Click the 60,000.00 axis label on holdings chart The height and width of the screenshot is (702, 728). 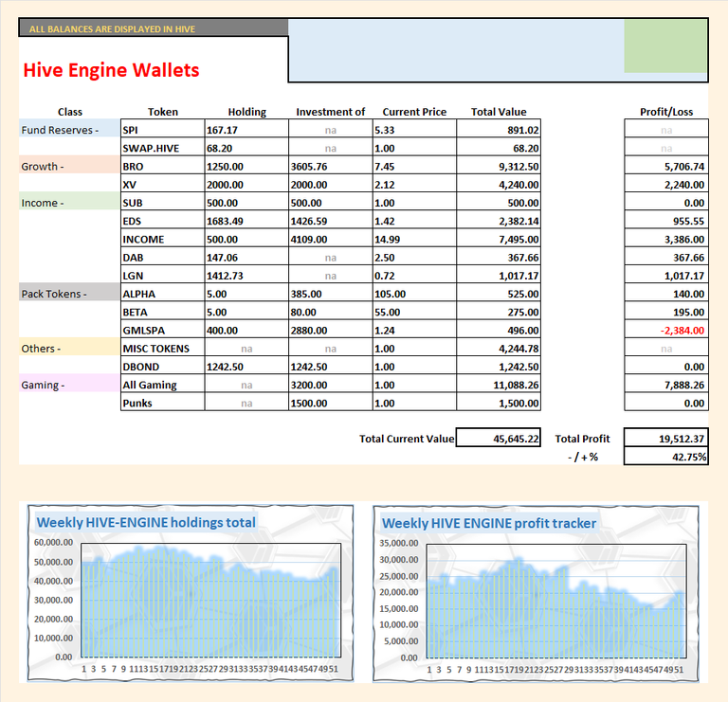53,543
